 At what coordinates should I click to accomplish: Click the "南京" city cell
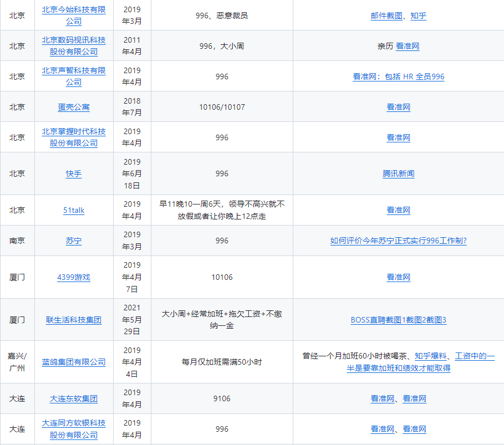pyautogui.click(x=17, y=241)
